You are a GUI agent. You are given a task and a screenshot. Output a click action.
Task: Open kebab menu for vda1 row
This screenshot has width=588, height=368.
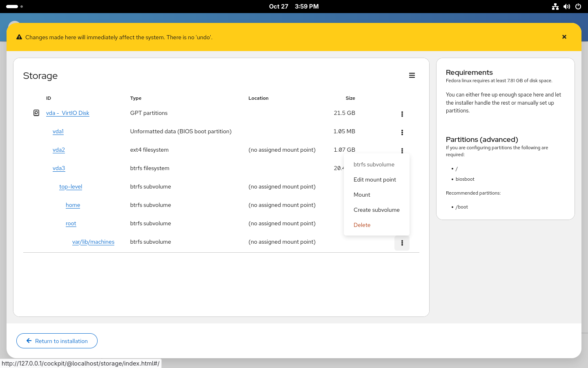[x=402, y=132]
